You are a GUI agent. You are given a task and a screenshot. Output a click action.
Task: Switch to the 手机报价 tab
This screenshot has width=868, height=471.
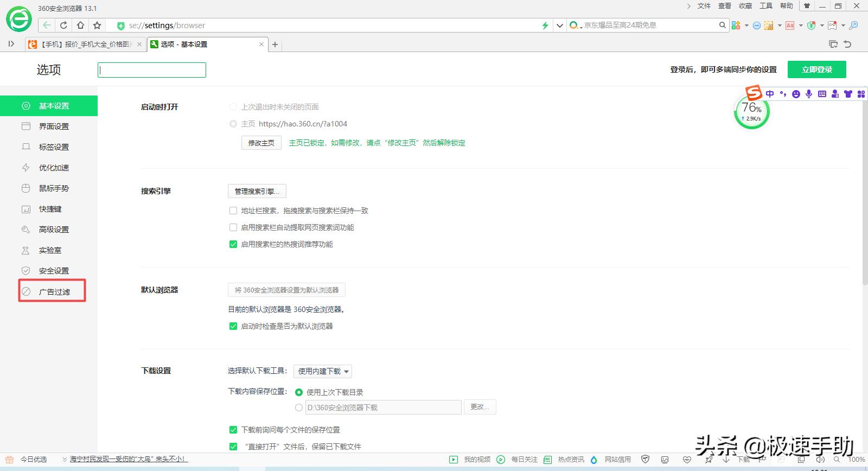point(86,44)
